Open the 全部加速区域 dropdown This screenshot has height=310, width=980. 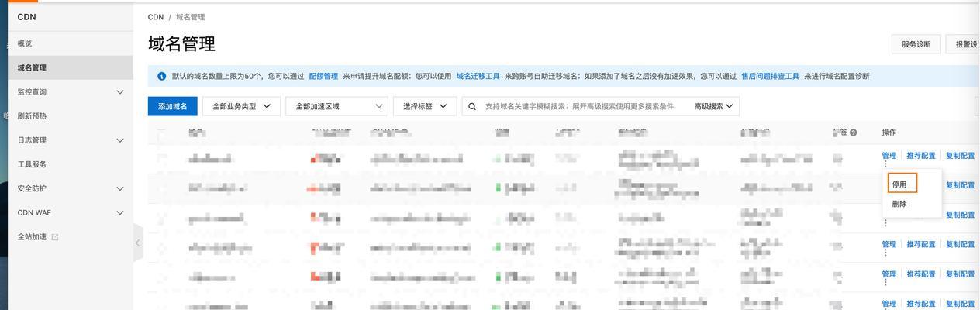tap(336, 106)
